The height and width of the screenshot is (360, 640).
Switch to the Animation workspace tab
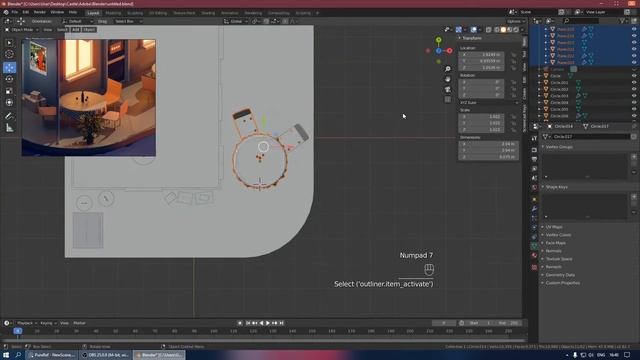coord(229,13)
